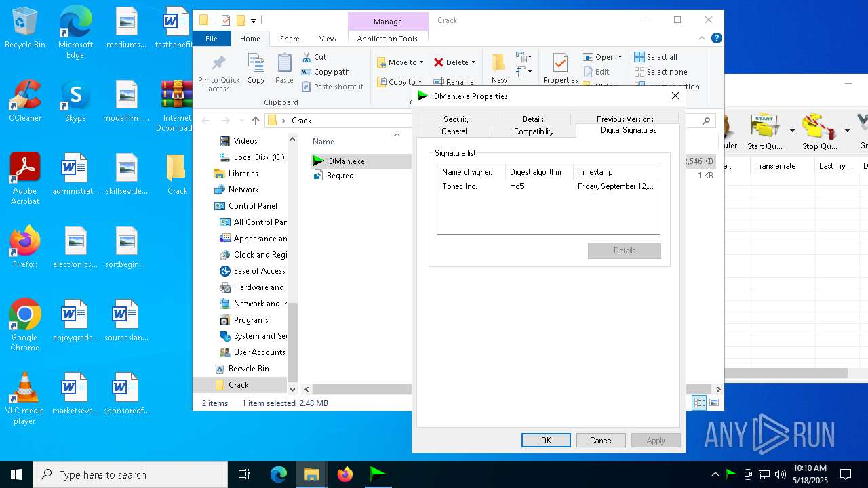
Task: Switch to details view button
Action: [699, 403]
